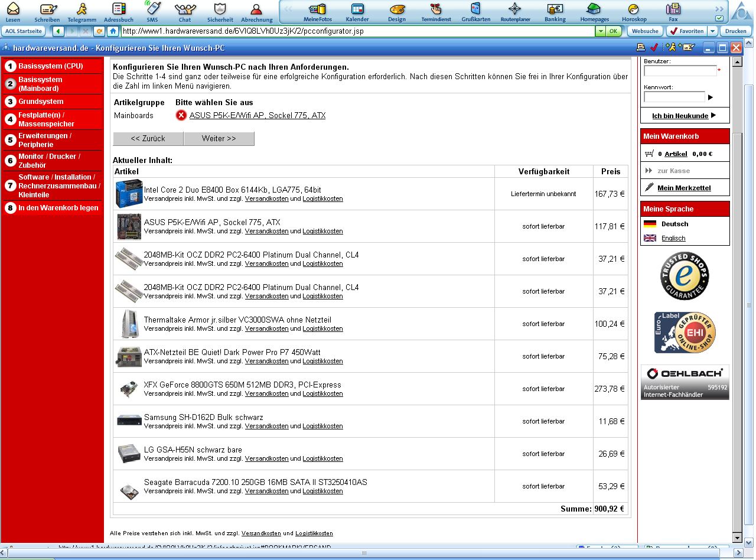Submit login with the black arrow next to Kennwort
The image size is (756, 560).
[x=711, y=97]
